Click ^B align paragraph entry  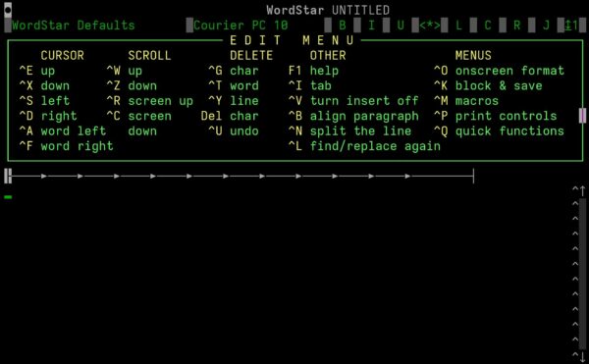click(x=353, y=116)
